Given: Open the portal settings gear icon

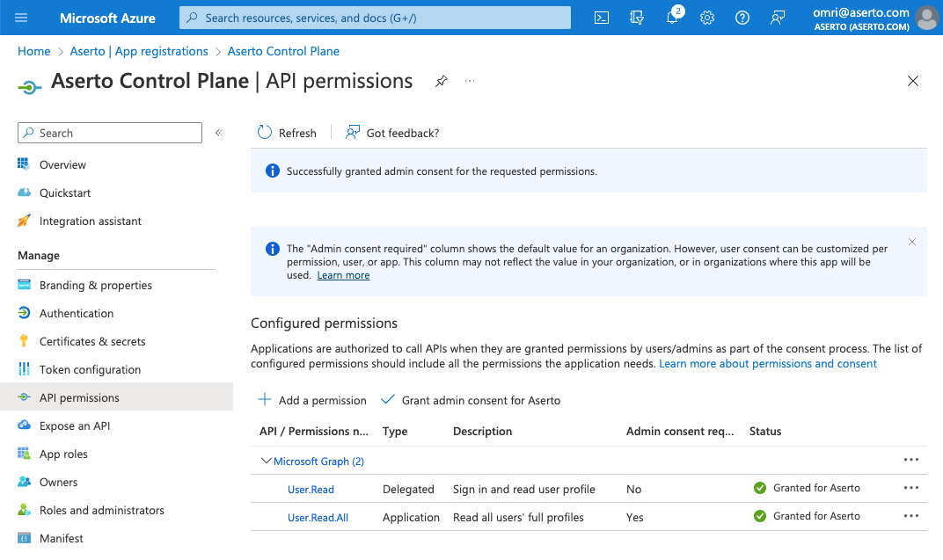Looking at the screenshot, I should tap(707, 18).
